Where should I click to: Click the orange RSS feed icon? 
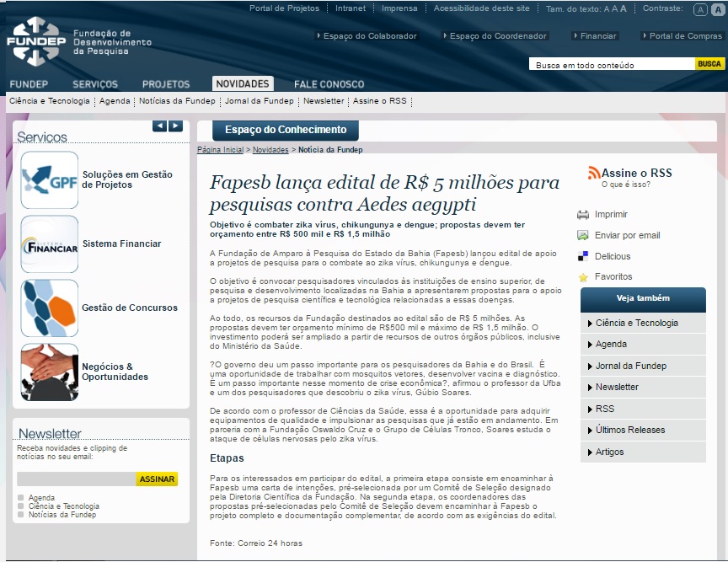click(594, 173)
